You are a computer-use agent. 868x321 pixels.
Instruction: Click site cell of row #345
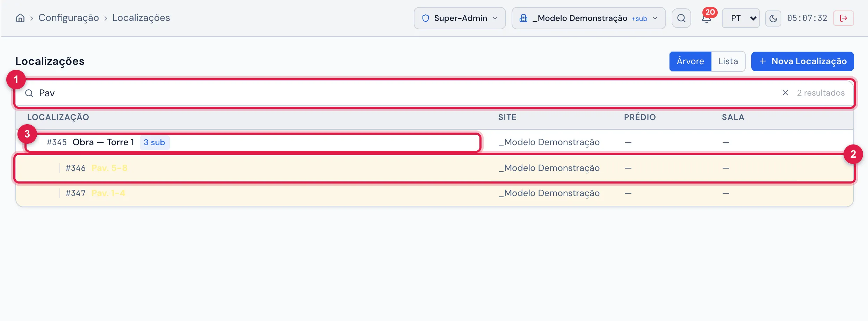pyautogui.click(x=549, y=142)
